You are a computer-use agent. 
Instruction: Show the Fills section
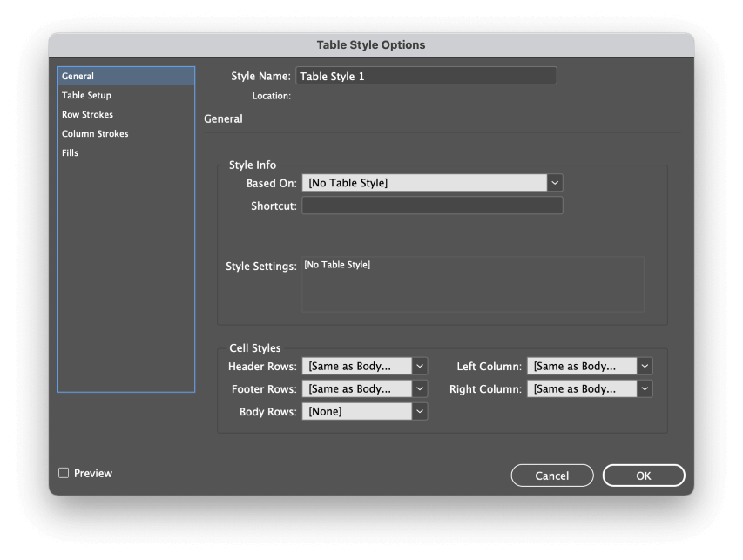pyautogui.click(x=71, y=153)
